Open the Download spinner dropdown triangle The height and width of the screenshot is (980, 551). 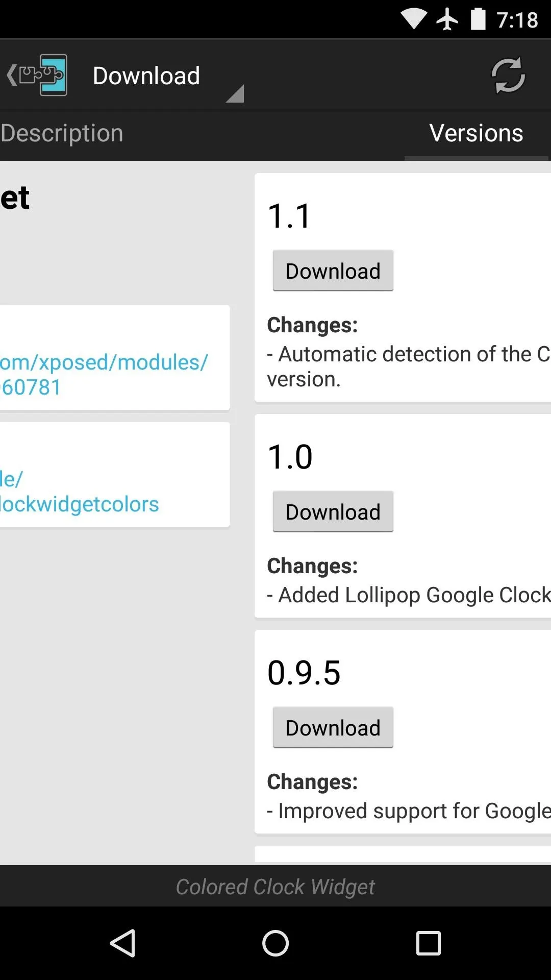coord(235,94)
